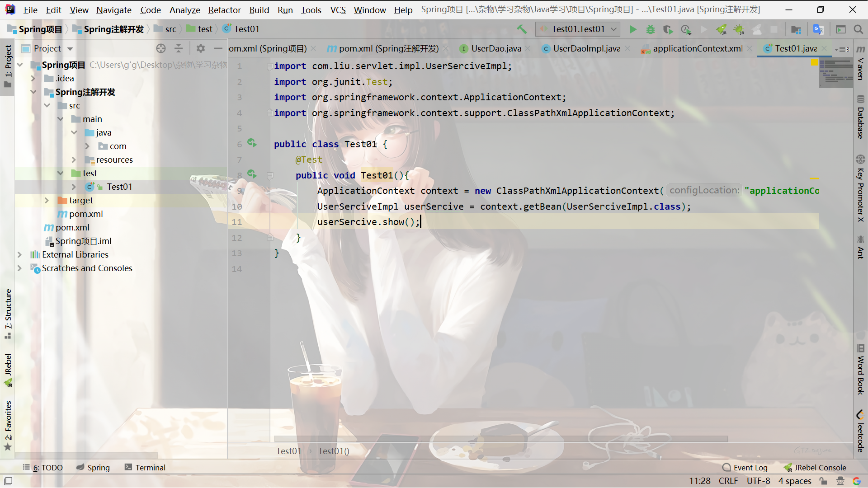This screenshot has width=868, height=488.
Task: Toggle tool window buttons square icon
Action: [8, 481]
